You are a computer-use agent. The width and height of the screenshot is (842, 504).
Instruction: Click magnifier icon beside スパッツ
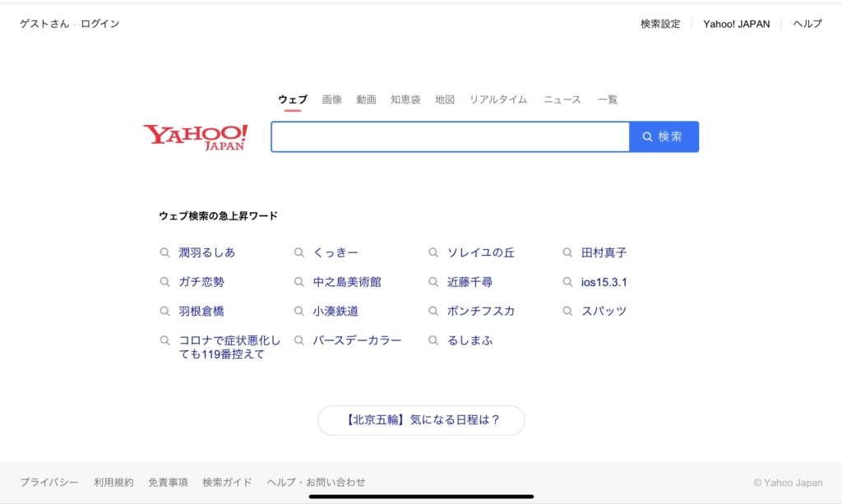tap(567, 311)
